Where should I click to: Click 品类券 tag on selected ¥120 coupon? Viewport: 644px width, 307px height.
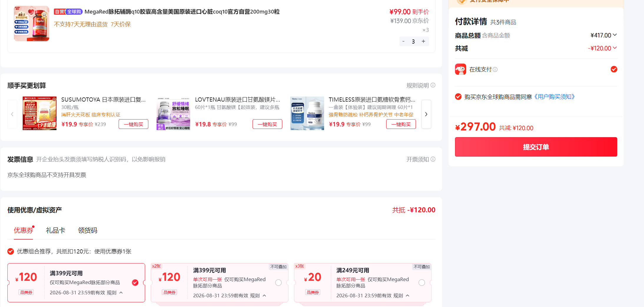tap(26, 292)
